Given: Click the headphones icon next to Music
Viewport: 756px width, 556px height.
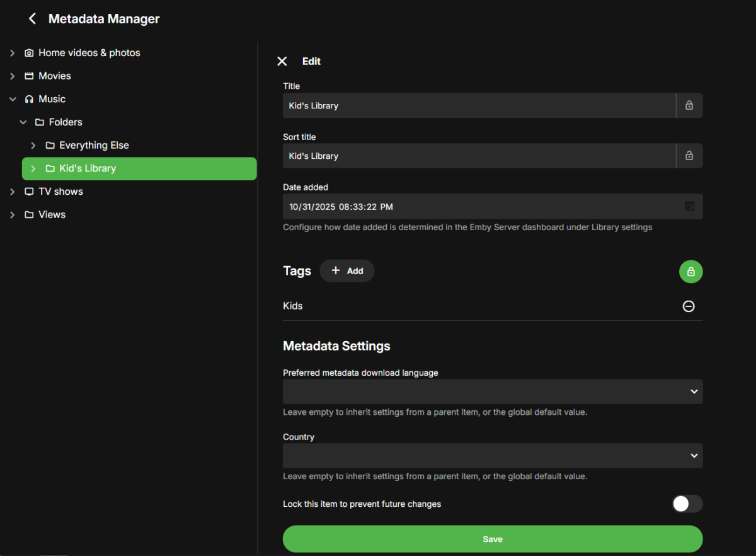Looking at the screenshot, I should (29, 99).
